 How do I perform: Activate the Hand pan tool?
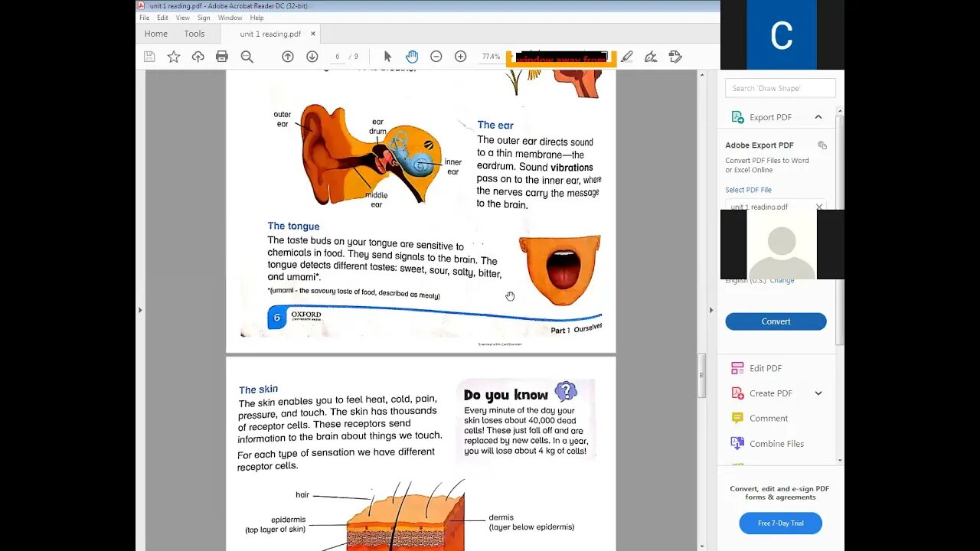tap(412, 57)
